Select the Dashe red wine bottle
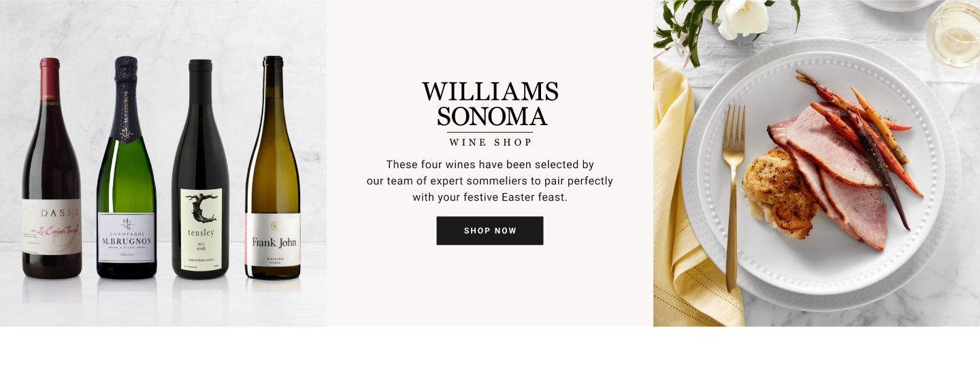The width and height of the screenshot is (980, 368). 51,169
